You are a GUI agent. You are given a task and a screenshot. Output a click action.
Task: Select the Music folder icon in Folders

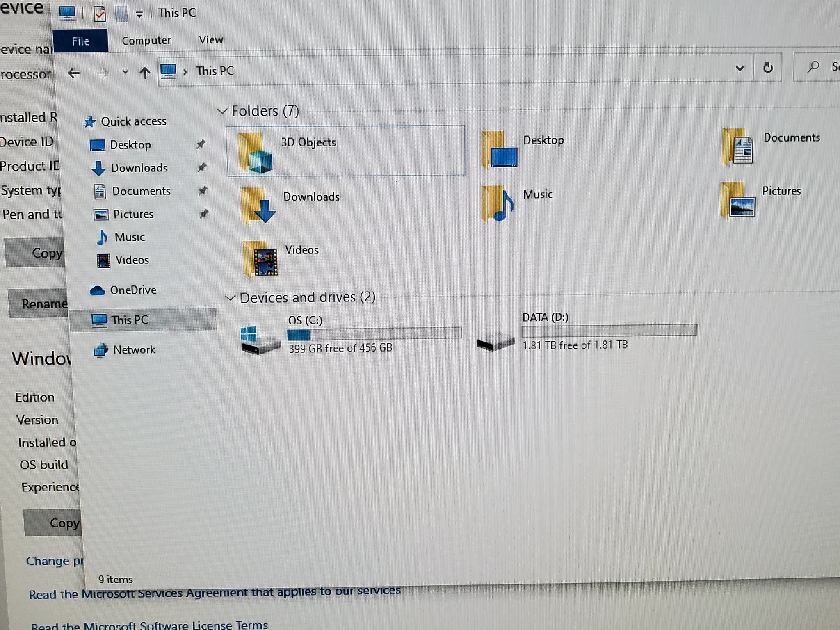coord(497,203)
